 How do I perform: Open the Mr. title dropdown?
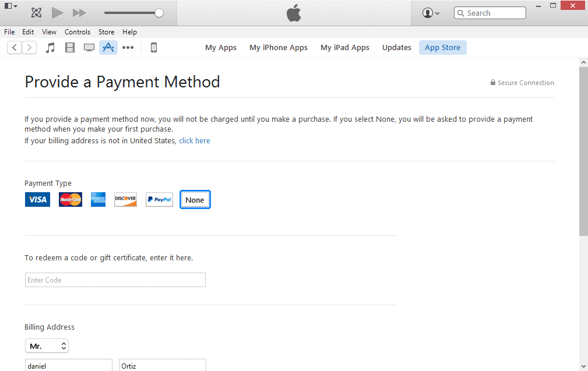click(x=47, y=345)
